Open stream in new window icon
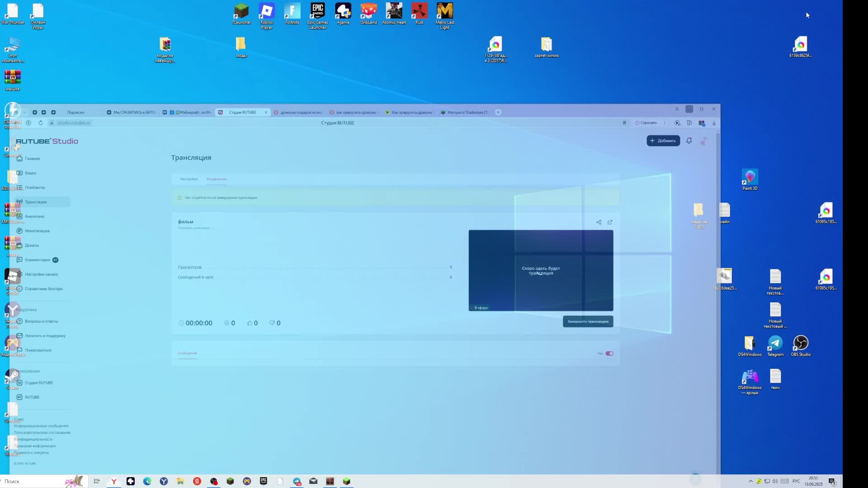The width and height of the screenshot is (868, 488). point(610,222)
